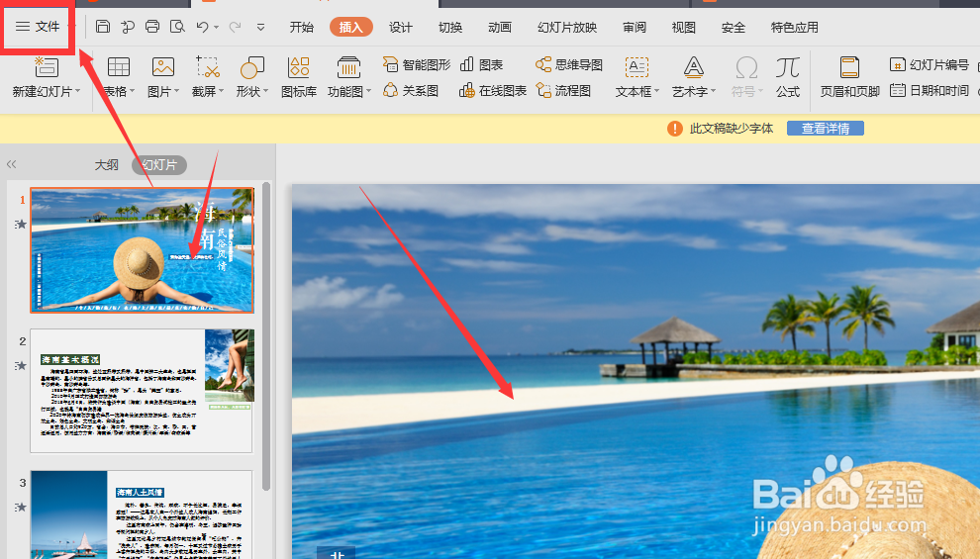Image resolution: width=980 pixels, height=559 pixels.
Task: Select the 插入 ribbon tab
Action: click(x=350, y=27)
